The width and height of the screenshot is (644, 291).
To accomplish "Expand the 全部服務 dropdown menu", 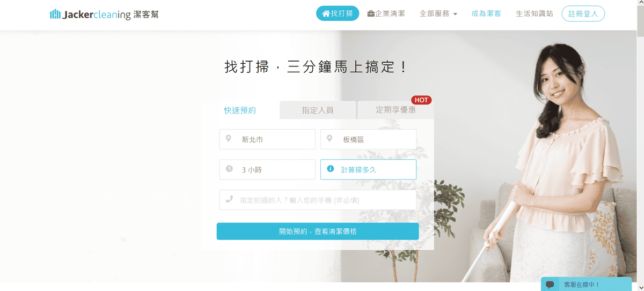I will pyautogui.click(x=438, y=13).
